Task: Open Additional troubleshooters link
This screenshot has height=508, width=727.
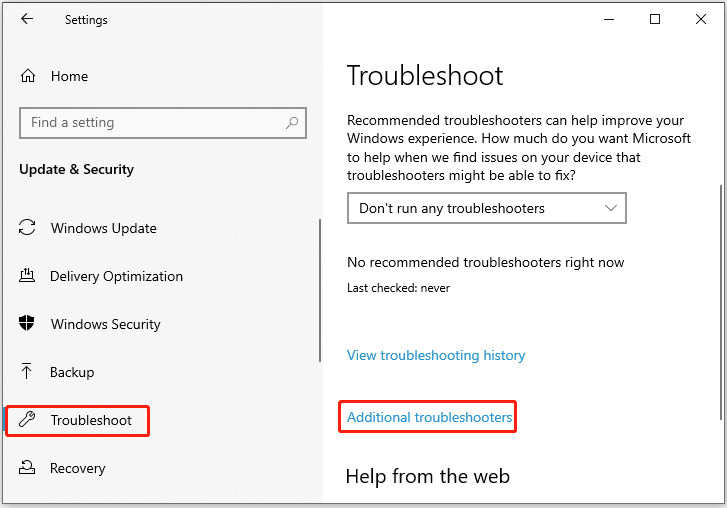Action: (x=429, y=417)
